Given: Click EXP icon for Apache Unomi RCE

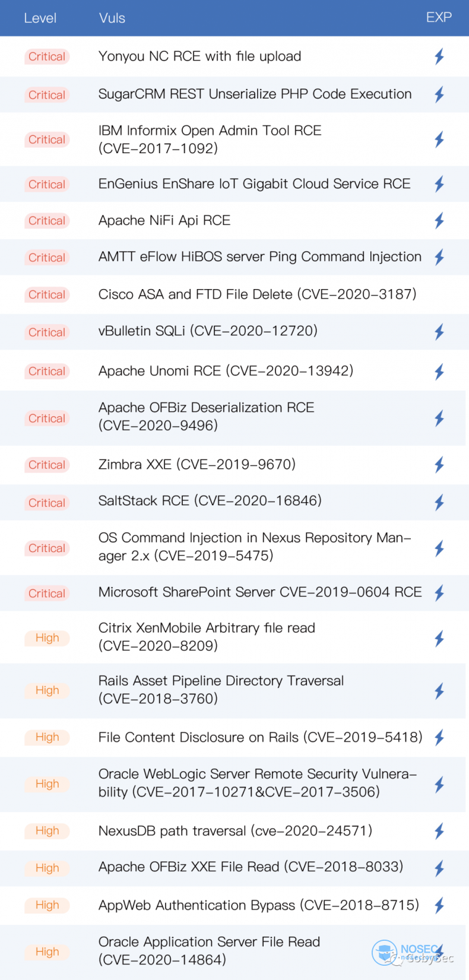Looking at the screenshot, I should pyautogui.click(x=439, y=372).
